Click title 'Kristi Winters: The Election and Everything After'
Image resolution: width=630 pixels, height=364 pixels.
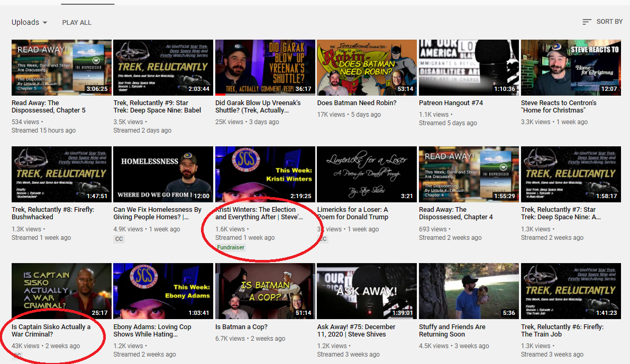pos(259,213)
